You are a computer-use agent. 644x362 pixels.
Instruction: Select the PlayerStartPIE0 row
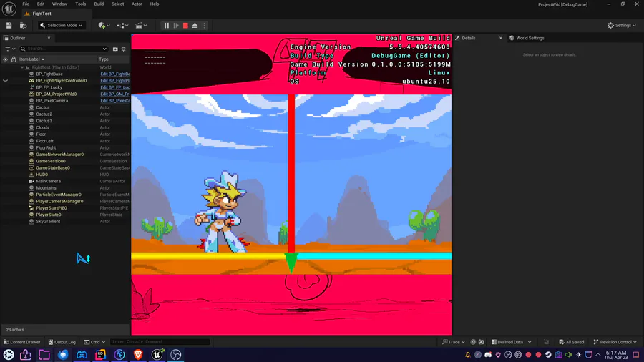click(52, 208)
